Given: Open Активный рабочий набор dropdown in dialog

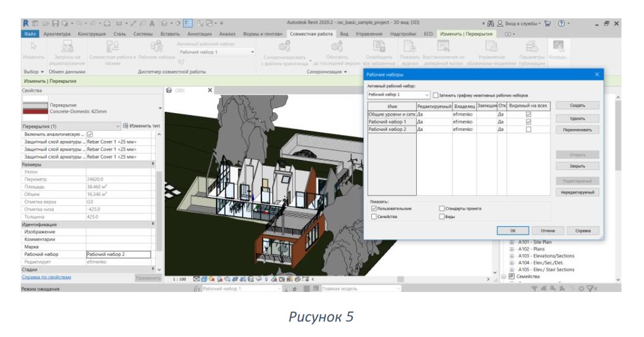Looking at the screenshot, I should point(398,95).
